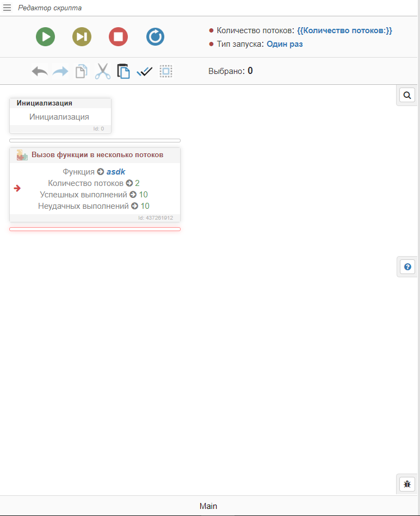Image resolution: width=420 pixels, height=516 pixels.
Task: Click the Undo arrow icon
Action: point(40,71)
